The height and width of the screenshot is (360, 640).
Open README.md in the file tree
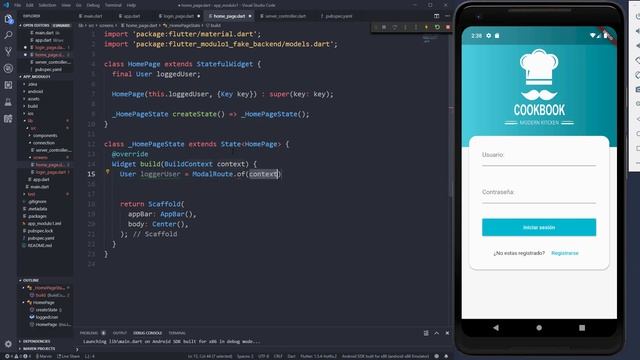(40, 245)
